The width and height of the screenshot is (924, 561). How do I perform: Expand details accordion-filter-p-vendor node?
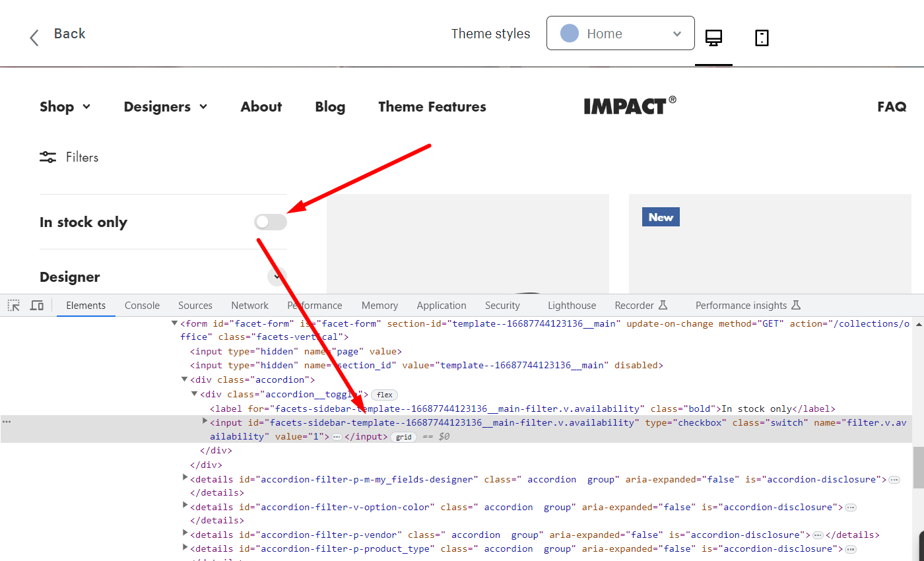pos(185,533)
